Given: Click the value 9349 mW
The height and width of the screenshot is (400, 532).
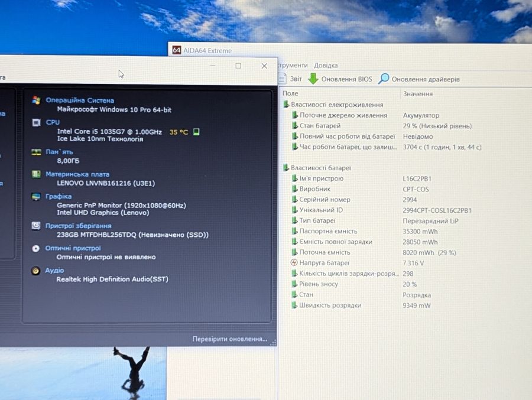Looking at the screenshot, I should (x=416, y=305).
